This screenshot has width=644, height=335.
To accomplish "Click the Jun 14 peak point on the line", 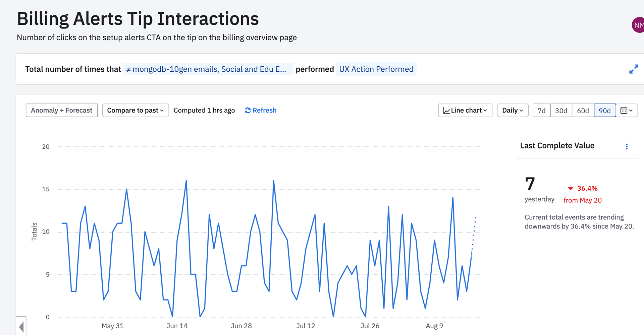I will 186,181.
